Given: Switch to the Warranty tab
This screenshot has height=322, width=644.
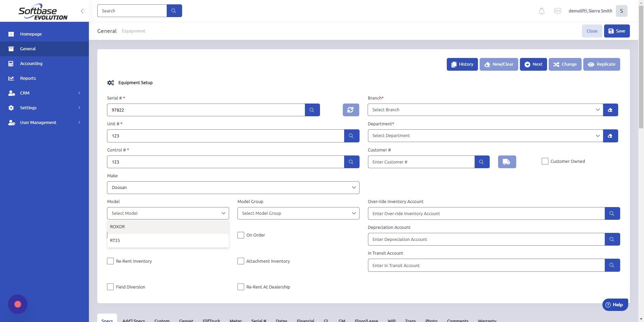Looking at the screenshot, I should coord(487,320).
